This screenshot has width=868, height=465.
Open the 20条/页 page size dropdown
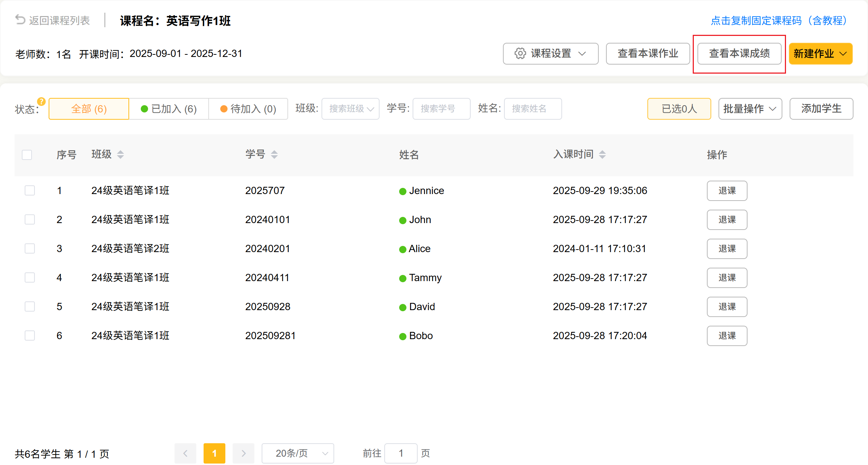[x=298, y=453]
